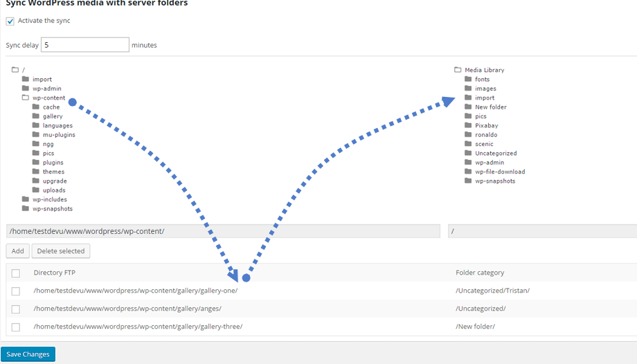Click the /Uncategorized/ folder category cell
This screenshot has width=637, height=364.
481,309
